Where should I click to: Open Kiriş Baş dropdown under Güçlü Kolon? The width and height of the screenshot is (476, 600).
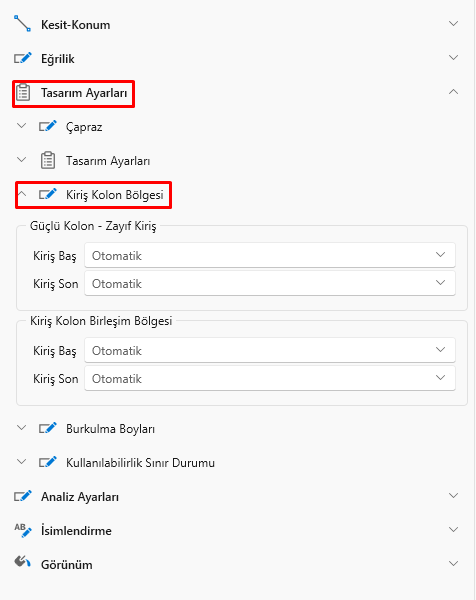[270, 255]
